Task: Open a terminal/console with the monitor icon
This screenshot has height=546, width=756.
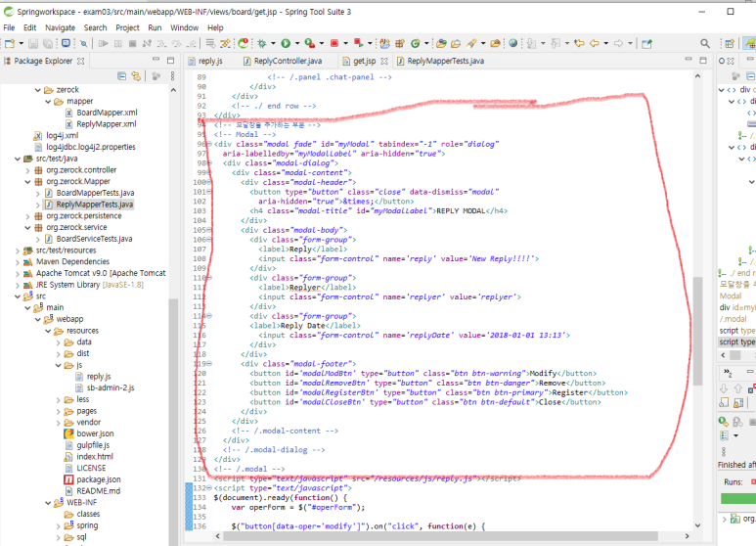Action: click(x=66, y=43)
